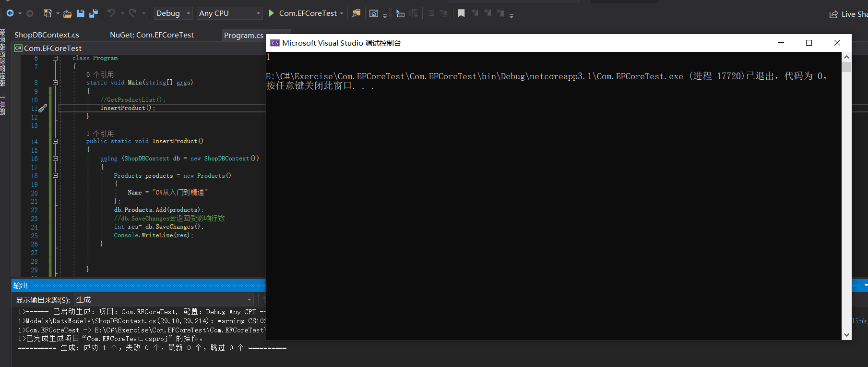
Task: Collapse the class Program code region
Action: [55, 58]
